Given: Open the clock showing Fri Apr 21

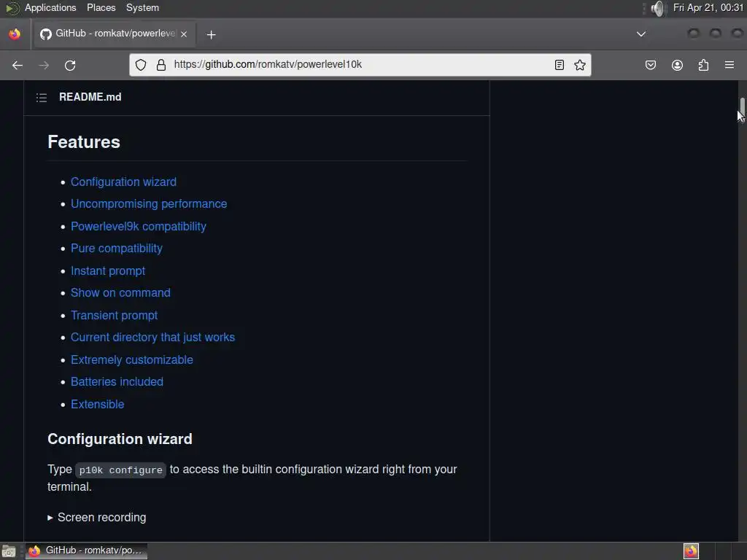Looking at the screenshot, I should [x=708, y=7].
